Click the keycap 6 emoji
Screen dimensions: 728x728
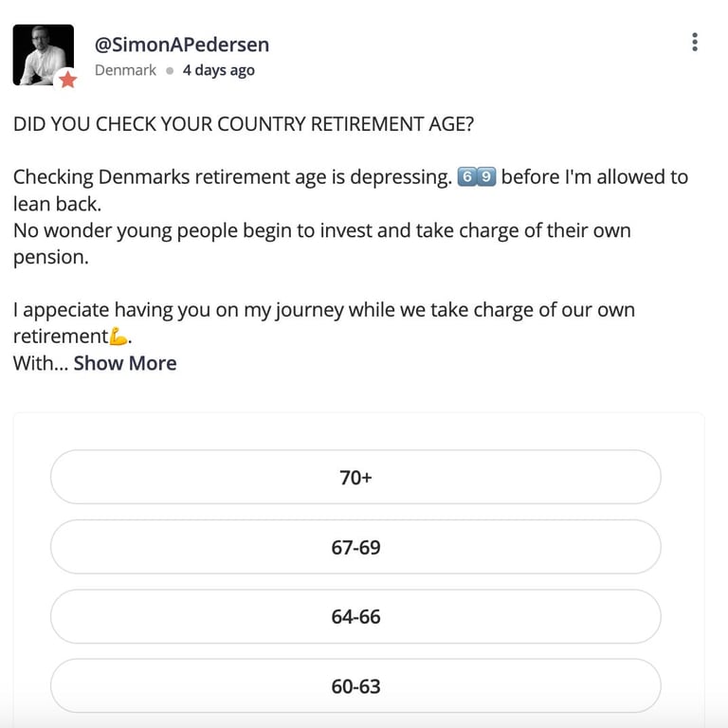coord(465,177)
